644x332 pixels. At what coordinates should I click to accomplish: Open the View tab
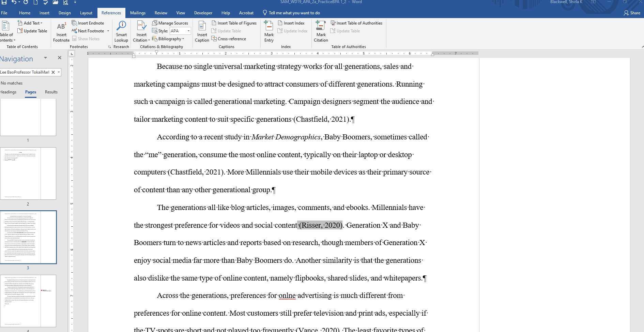pos(181,13)
